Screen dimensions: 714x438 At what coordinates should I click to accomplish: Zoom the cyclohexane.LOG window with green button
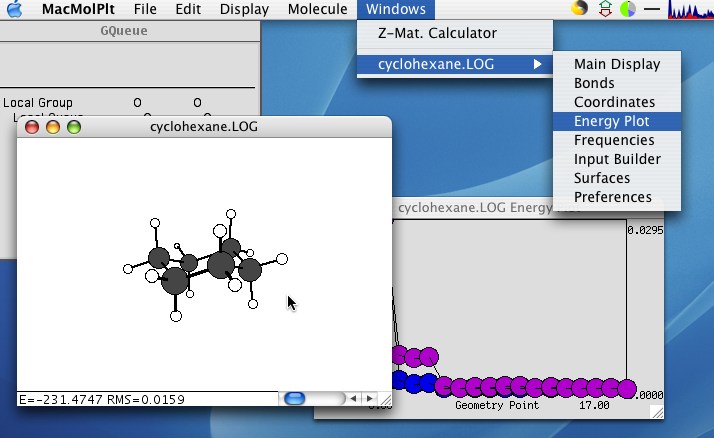coord(73,127)
